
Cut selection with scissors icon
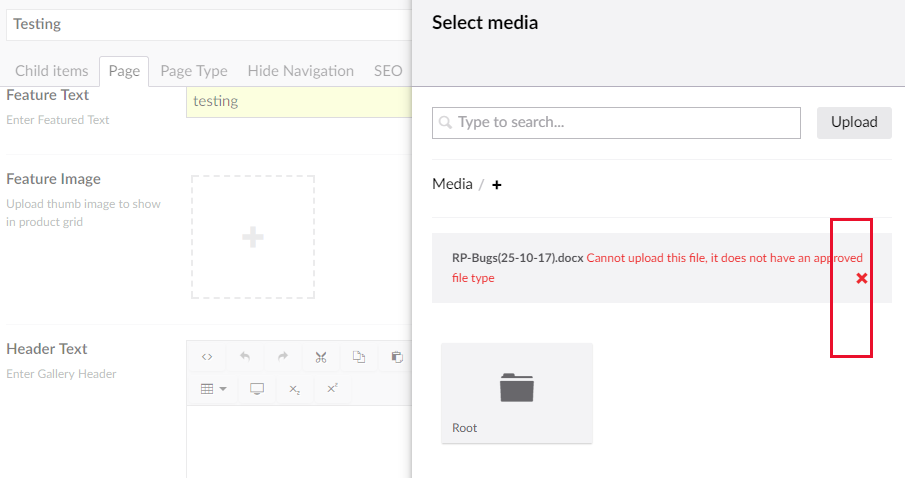click(321, 357)
